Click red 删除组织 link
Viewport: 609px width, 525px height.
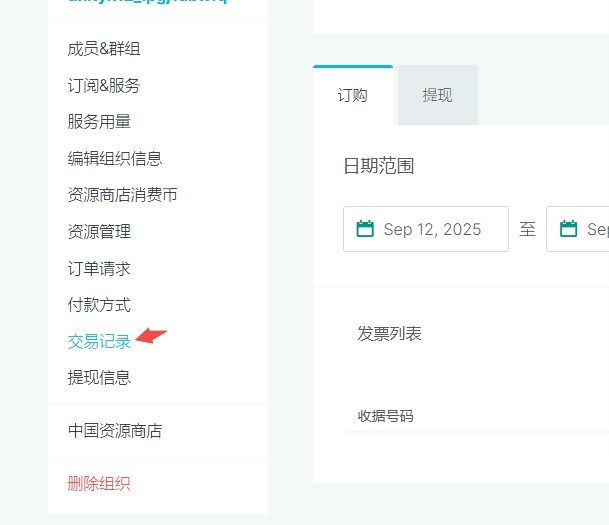[x=99, y=484]
